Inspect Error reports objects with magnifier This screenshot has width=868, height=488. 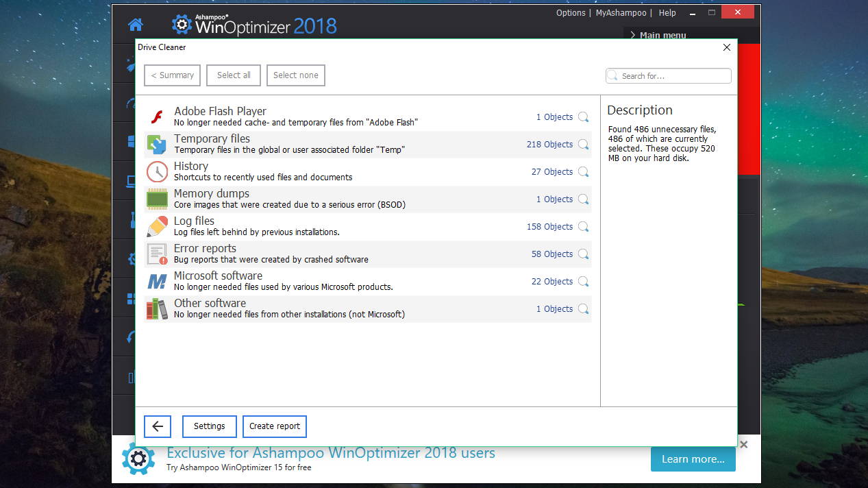583,254
